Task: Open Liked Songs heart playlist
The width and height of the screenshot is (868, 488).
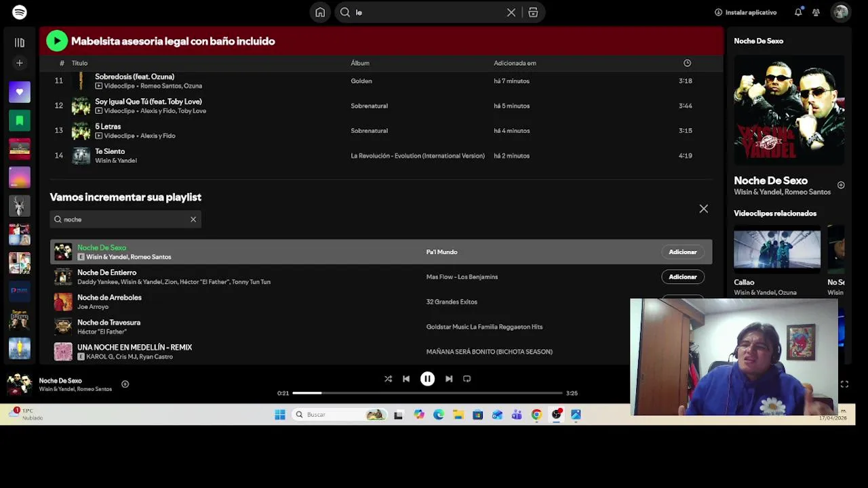Action: tap(20, 91)
